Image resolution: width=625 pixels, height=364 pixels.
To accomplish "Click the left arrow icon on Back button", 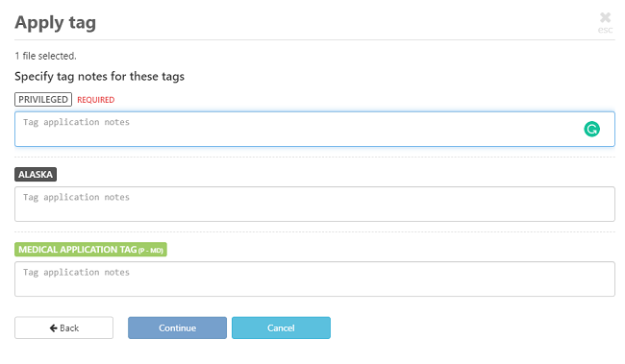I will point(54,328).
